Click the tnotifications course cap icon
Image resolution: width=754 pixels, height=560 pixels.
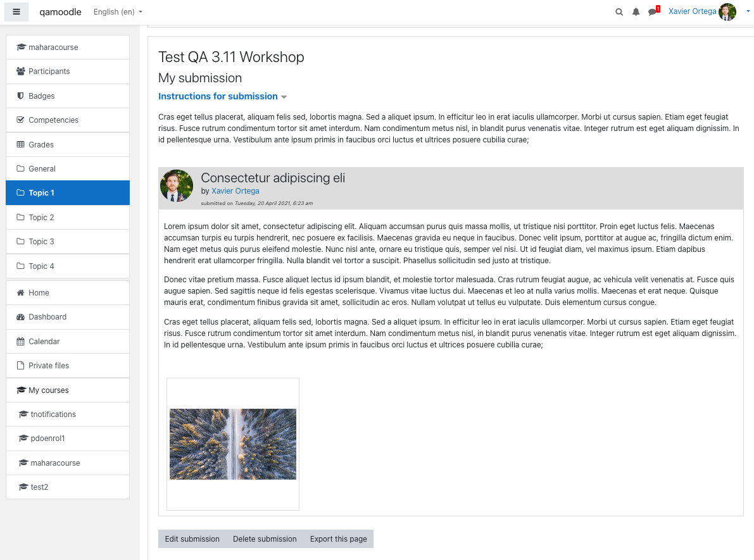point(23,414)
